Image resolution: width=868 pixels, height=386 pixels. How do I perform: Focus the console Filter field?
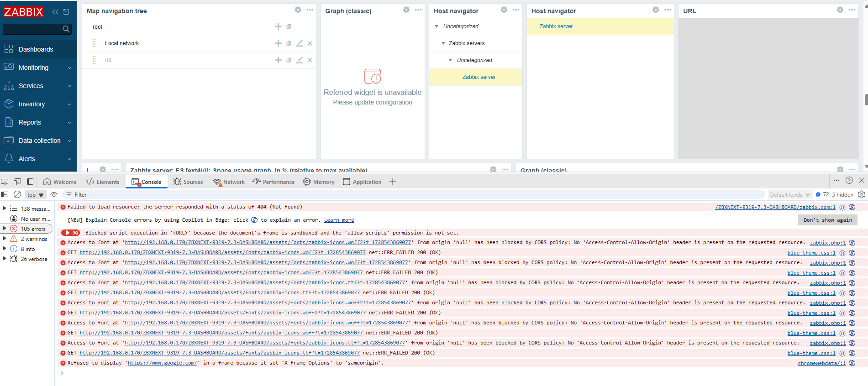(x=413, y=194)
